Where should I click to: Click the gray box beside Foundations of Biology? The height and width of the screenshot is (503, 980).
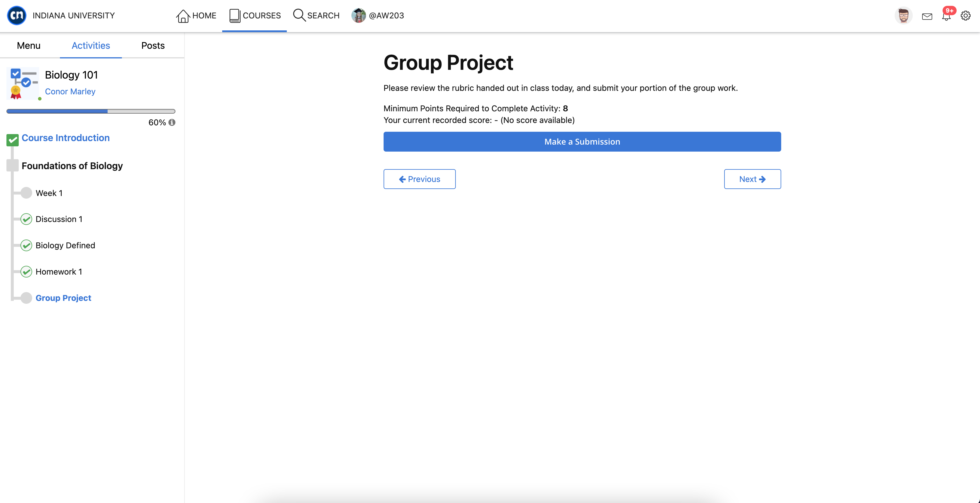pyautogui.click(x=13, y=165)
